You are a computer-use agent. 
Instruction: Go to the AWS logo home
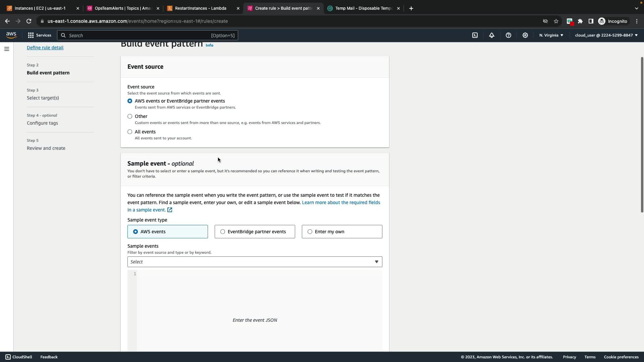(11, 35)
